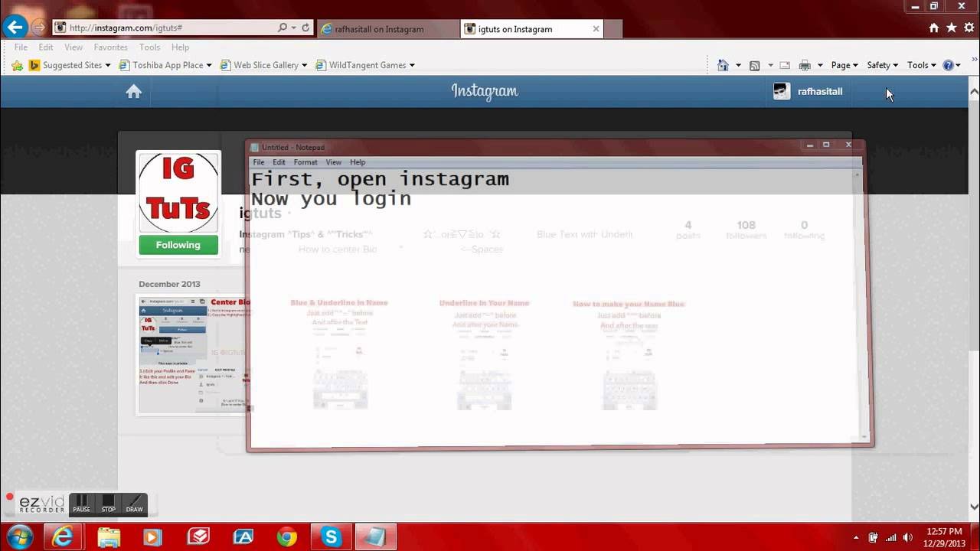Open the IE View menu
Image resolution: width=980 pixels, height=551 pixels.
pyautogui.click(x=73, y=47)
